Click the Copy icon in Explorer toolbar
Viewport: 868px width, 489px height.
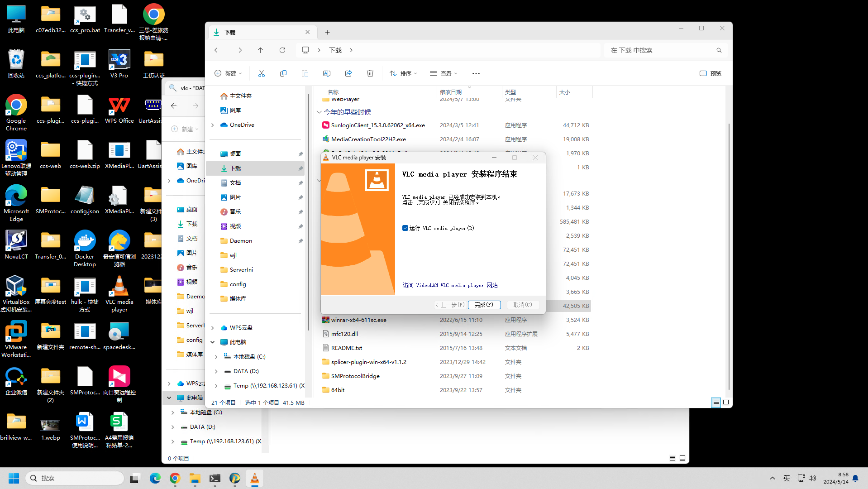click(x=283, y=73)
